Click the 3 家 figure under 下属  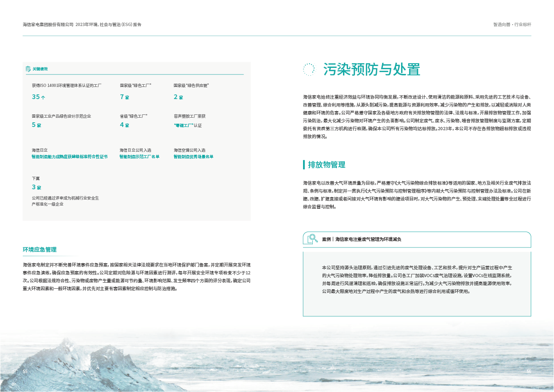tap(36, 187)
